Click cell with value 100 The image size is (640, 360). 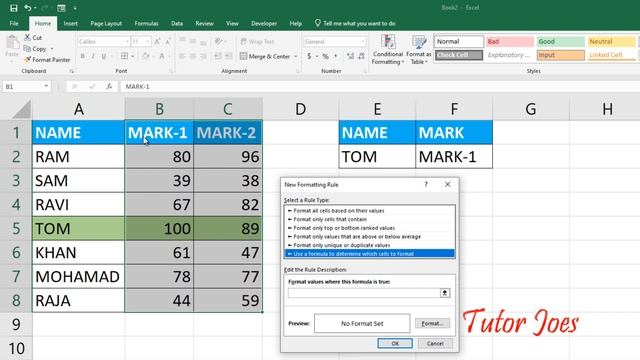click(x=159, y=228)
